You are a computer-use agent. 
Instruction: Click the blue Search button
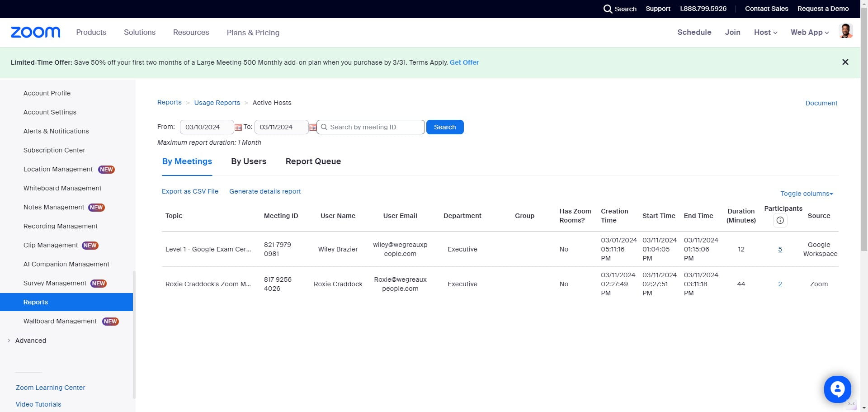click(x=444, y=127)
